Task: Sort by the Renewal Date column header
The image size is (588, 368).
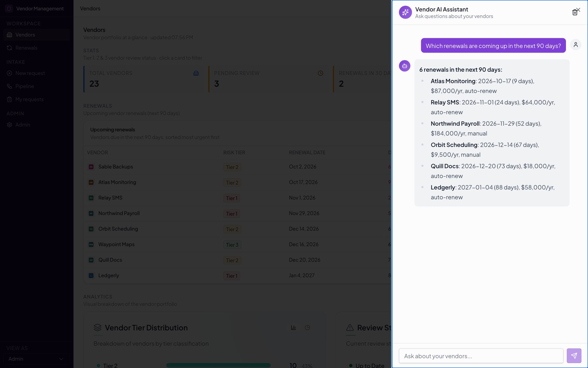Action: click(x=307, y=152)
